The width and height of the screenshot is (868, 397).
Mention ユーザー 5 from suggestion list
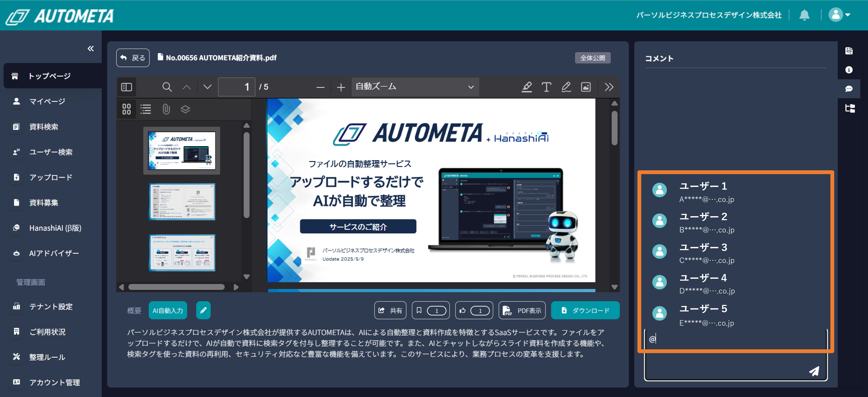coord(736,315)
